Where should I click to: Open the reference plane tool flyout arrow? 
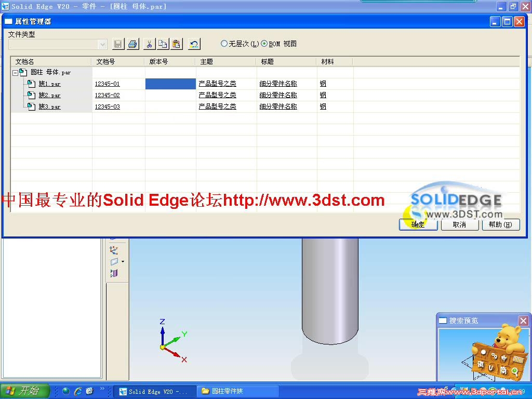(123, 262)
